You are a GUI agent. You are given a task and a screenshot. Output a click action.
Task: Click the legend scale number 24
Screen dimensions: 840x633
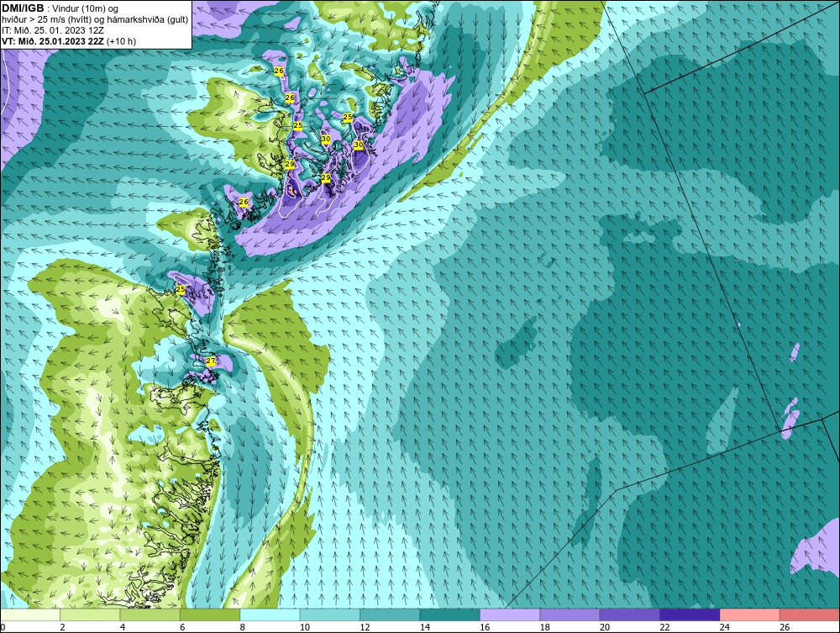(725, 627)
